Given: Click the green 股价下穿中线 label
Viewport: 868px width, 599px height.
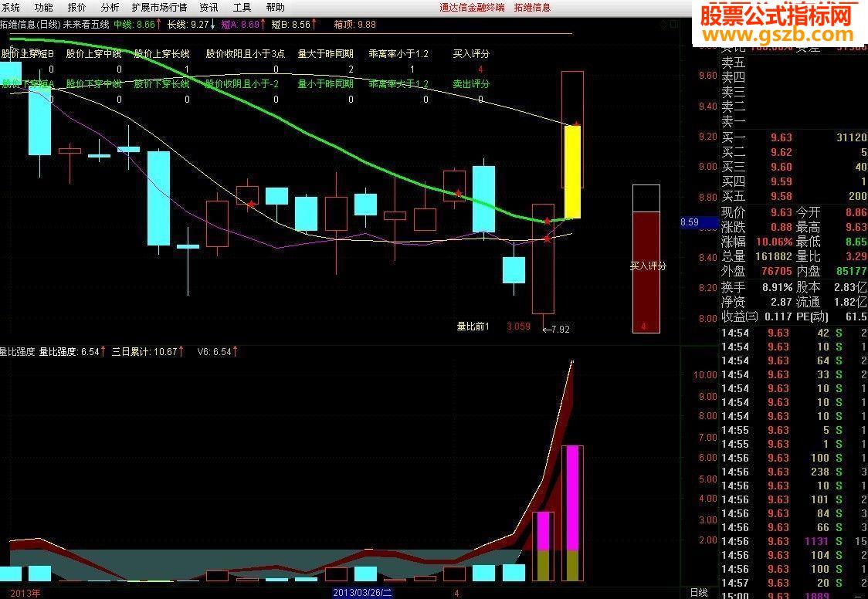Looking at the screenshot, I should [93, 84].
